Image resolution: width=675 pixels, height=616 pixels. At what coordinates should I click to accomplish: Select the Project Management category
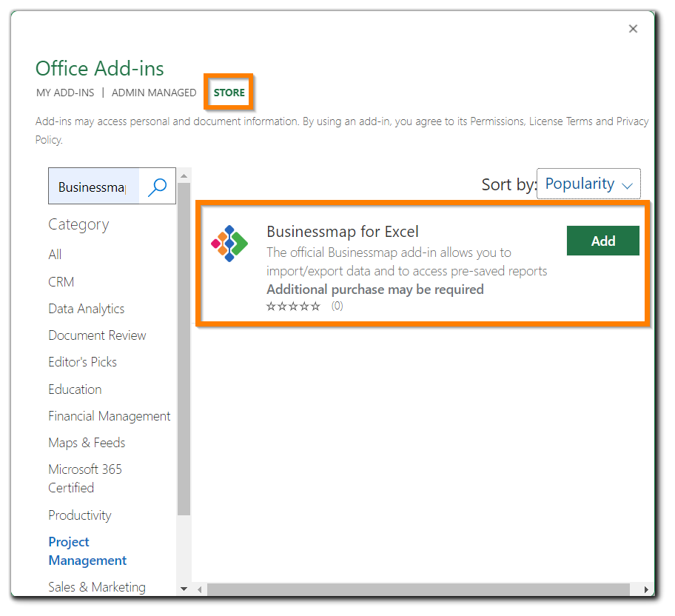(x=87, y=551)
